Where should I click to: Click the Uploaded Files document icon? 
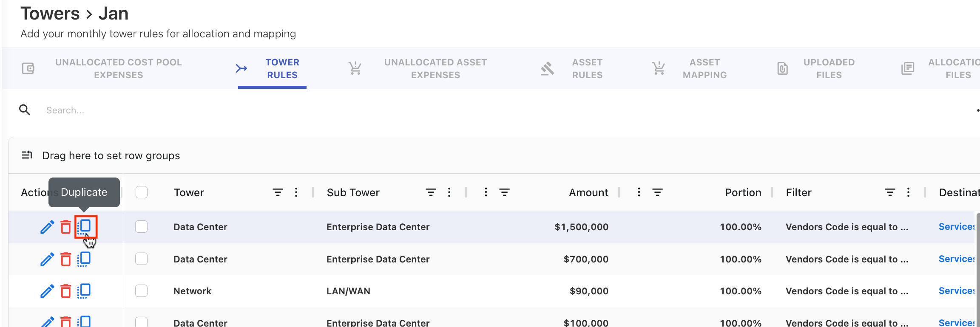(783, 68)
